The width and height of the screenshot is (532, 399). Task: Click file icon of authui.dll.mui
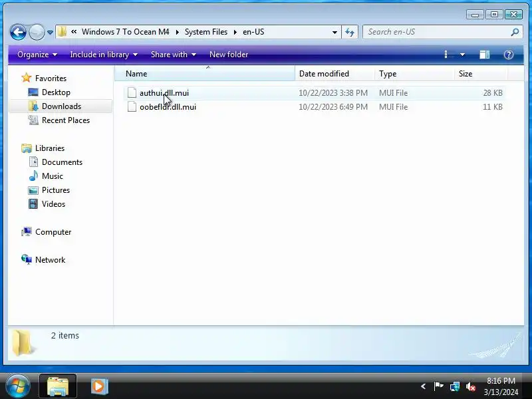pos(132,92)
